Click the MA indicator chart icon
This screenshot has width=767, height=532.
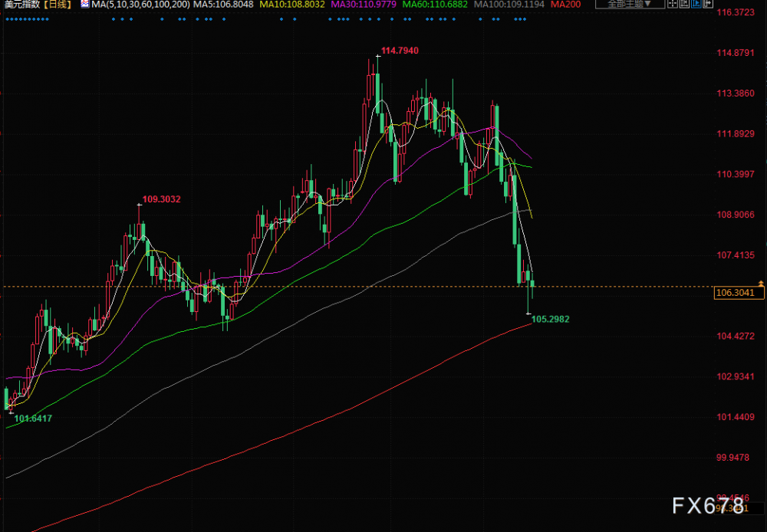(84, 5)
